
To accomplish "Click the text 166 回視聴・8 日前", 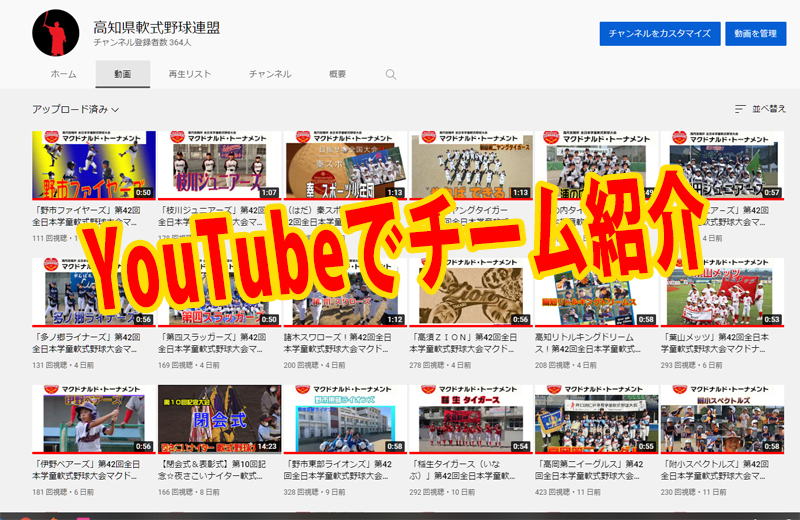I will (x=188, y=492).
